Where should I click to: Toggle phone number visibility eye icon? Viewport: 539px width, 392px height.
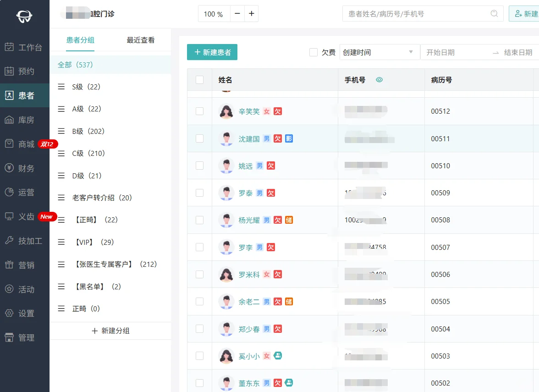(379, 80)
